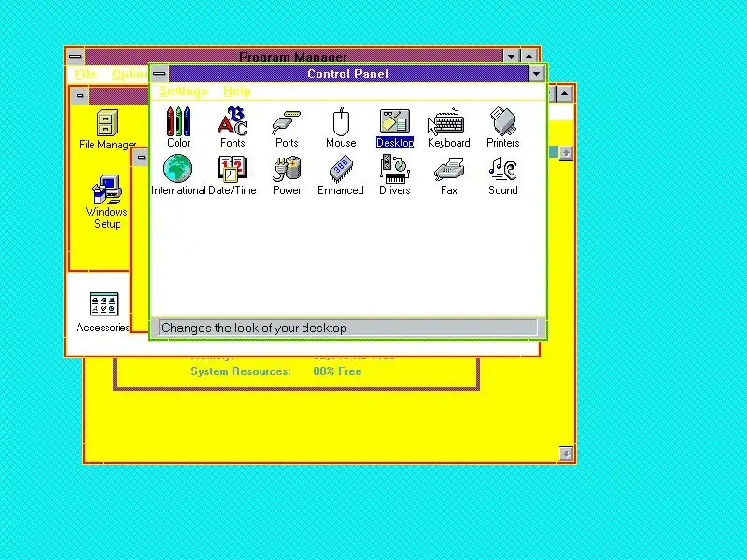Maximize the Program Manager window
The width and height of the screenshot is (747, 560).
[529, 56]
